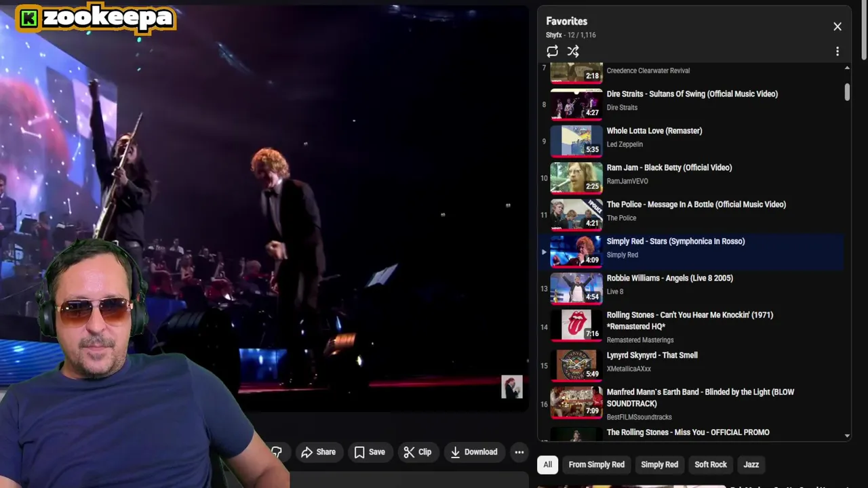Click playlist scrollbar up arrow
868x488 pixels.
[847, 68]
